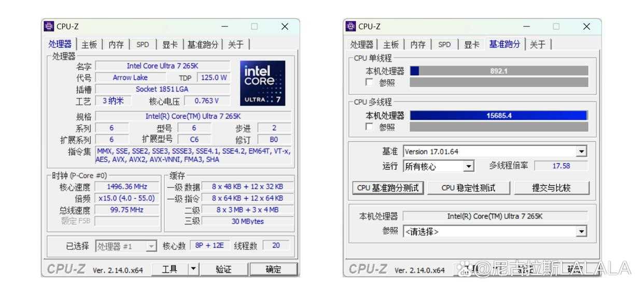Click the single-thread 892.1 score bar

click(x=499, y=71)
